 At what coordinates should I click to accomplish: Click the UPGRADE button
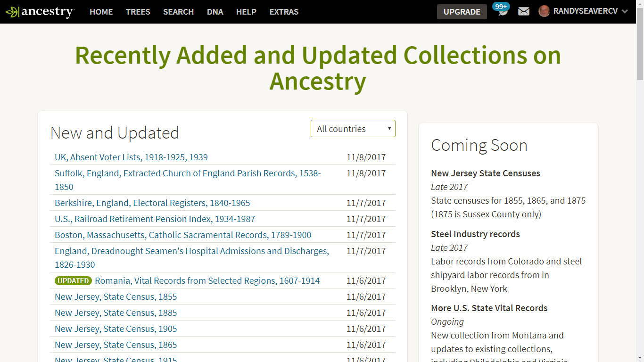462,12
